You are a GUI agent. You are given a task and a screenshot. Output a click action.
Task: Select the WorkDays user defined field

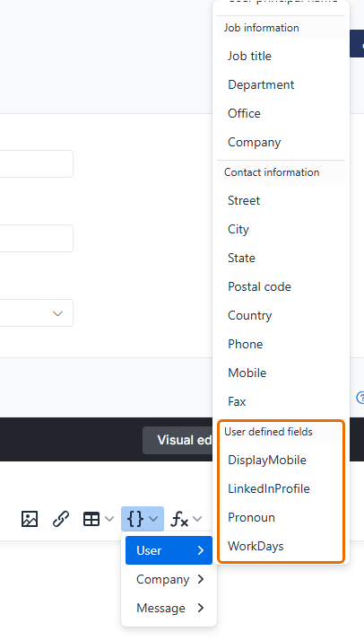coord(282,546)
